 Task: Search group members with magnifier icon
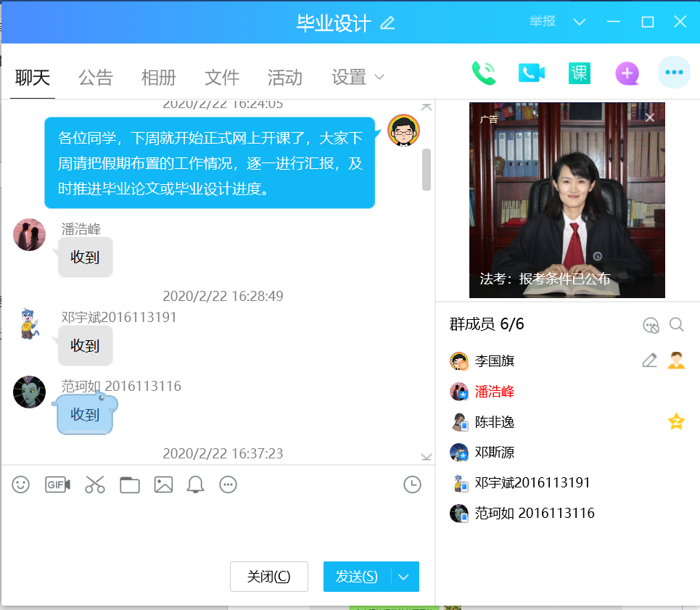click(x=676, y=325)
